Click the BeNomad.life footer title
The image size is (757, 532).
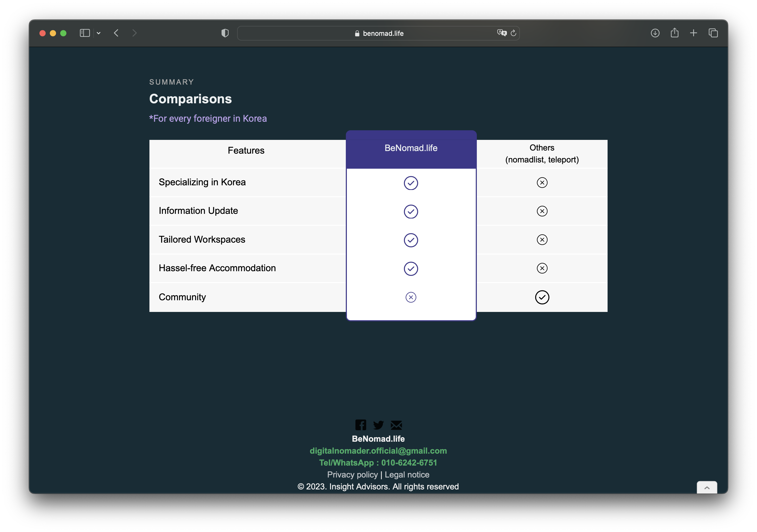click(x=378, y=439)
